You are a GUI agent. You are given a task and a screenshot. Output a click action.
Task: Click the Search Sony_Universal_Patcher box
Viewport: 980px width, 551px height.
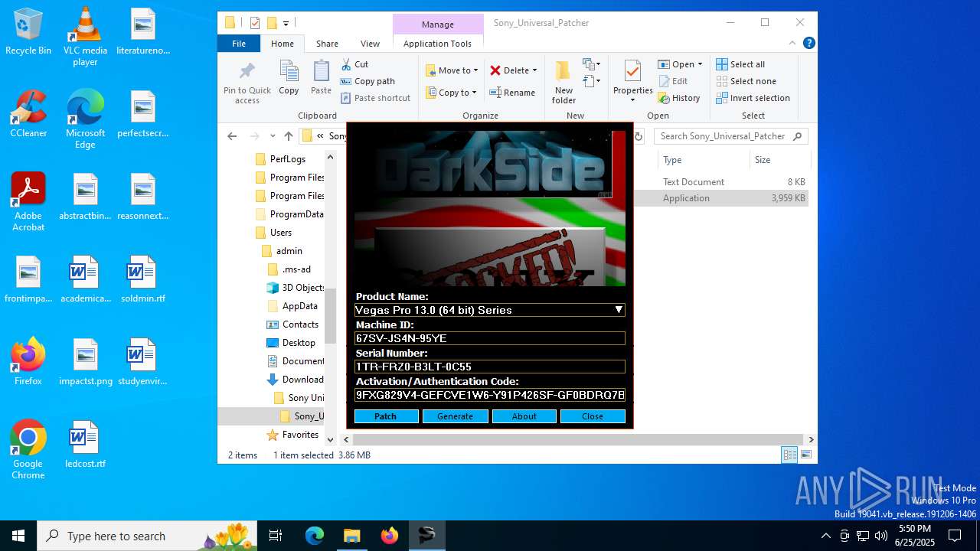[731, 136]
